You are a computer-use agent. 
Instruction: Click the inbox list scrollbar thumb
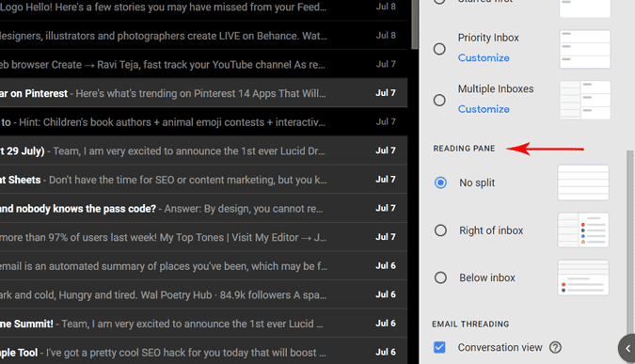coord(415,24)
